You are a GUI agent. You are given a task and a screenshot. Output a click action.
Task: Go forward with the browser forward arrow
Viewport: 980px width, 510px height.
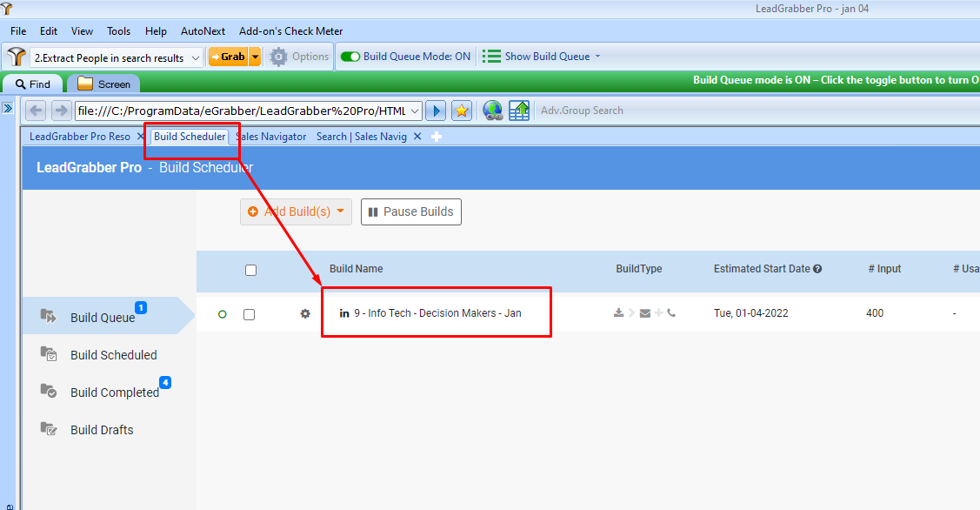(x=61, y=111)
